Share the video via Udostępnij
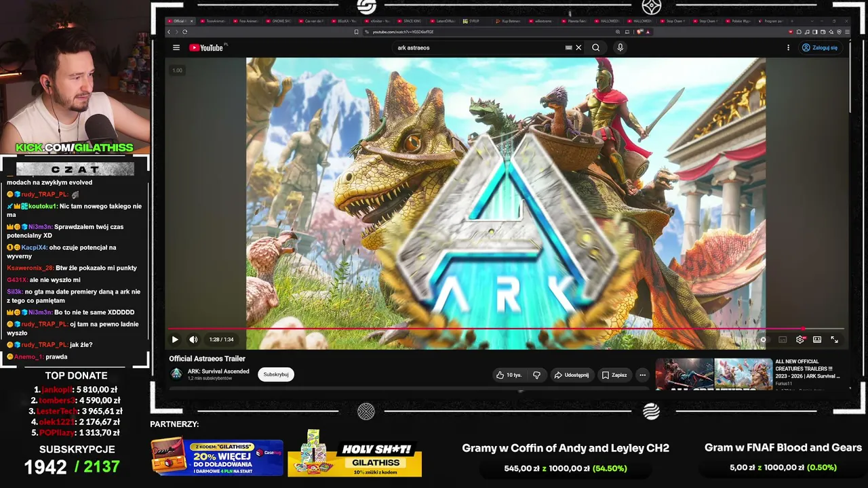The height and width of the screenshot is (488, 868). pos(571,375)
